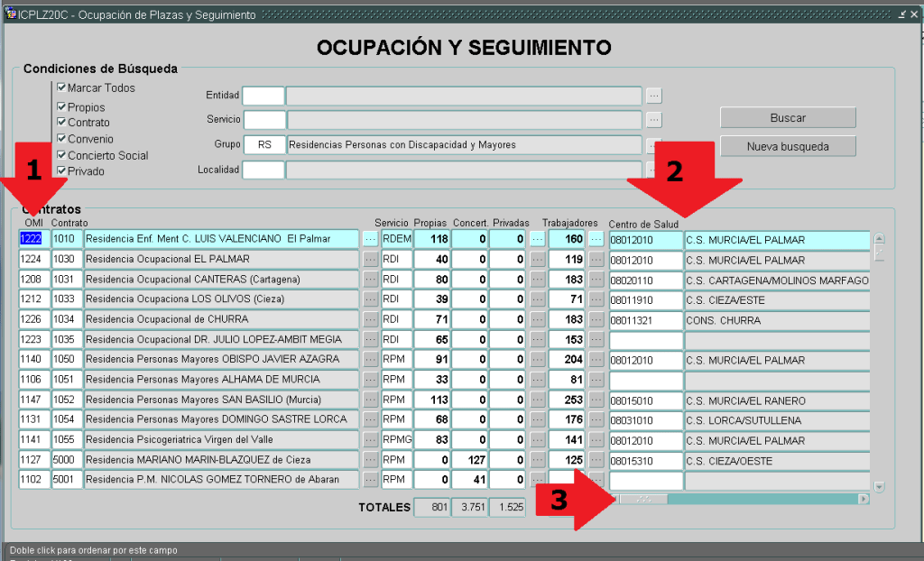Click the ellipsis button after Residencia Ocupacional EL PALMAR name
The height and width of the screenshot is (561, 924).
point(370,260)
